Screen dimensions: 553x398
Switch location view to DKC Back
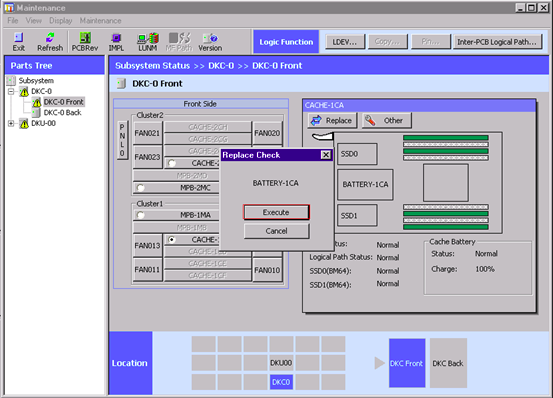point(448,363)
